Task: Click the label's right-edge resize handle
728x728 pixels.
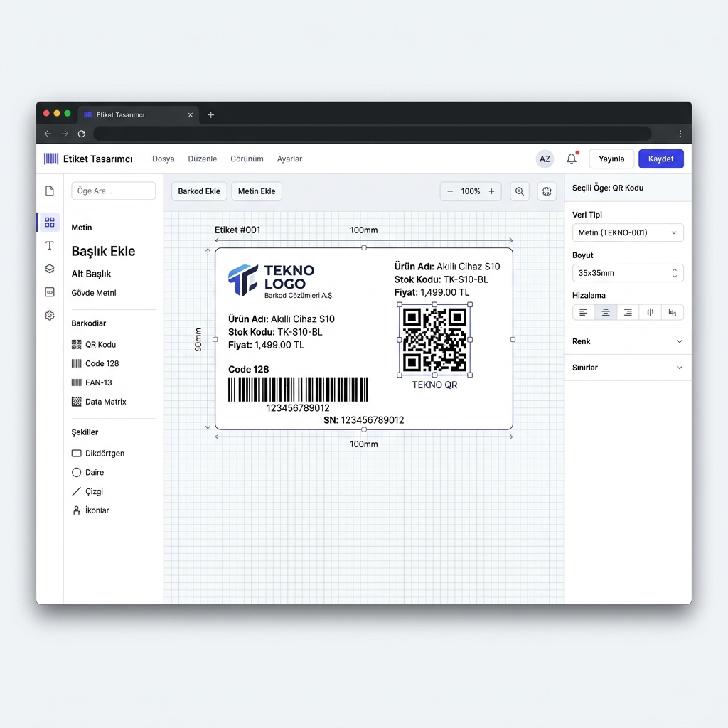Action: click(x=513, y=339)
